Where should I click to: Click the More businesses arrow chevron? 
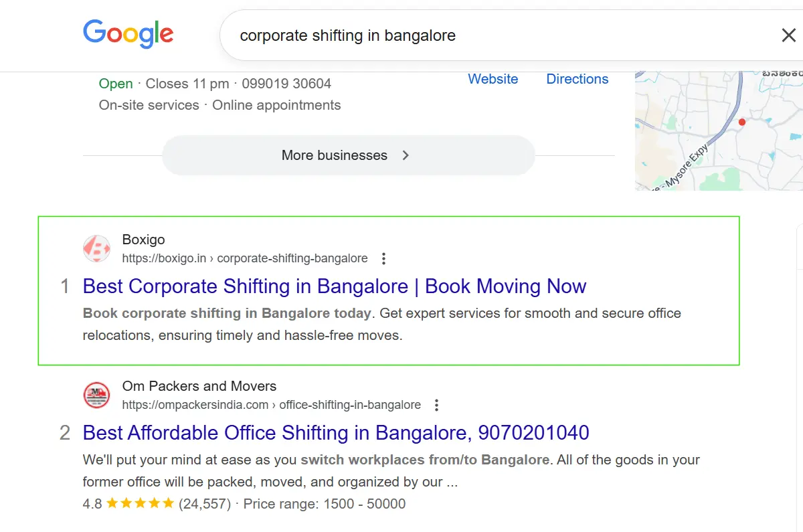coord(406,155)
